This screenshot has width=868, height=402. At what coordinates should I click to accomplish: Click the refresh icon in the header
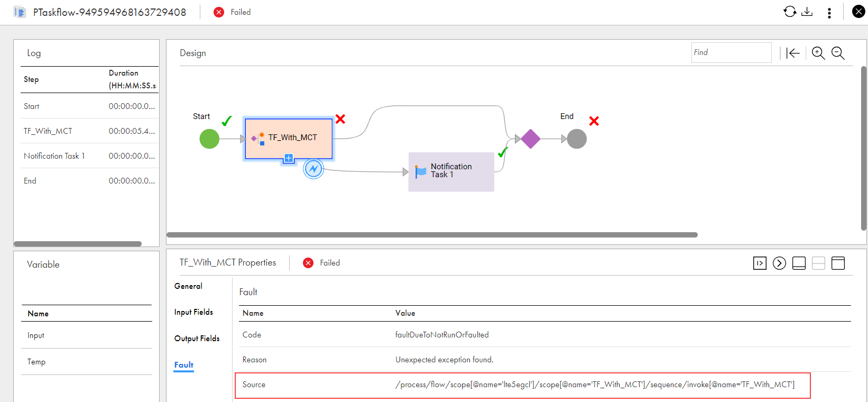[790, 12]
